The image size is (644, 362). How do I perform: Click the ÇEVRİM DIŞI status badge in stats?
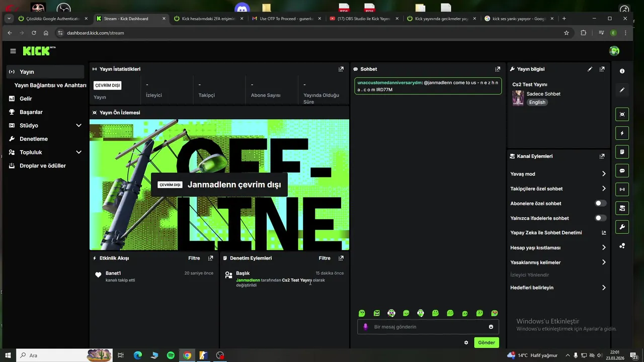pyautogui.click(x=107, y=85)
